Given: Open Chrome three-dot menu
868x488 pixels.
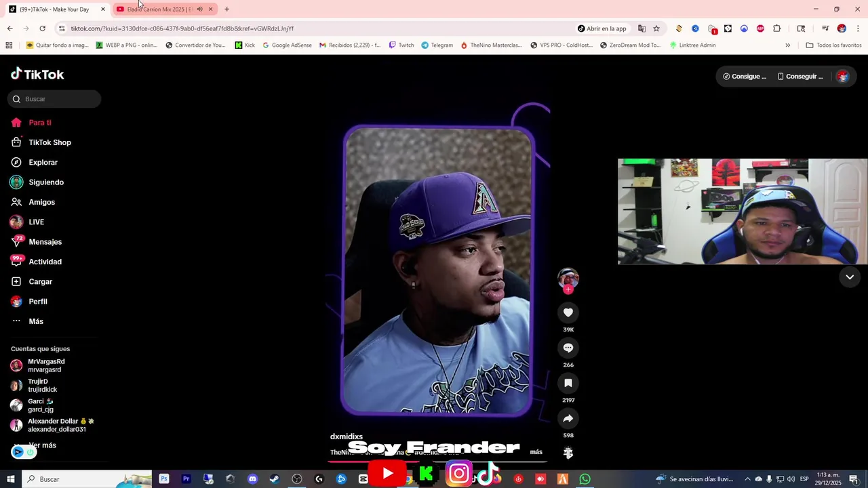Looking at the screenshot, I should (x=859, y=28).
